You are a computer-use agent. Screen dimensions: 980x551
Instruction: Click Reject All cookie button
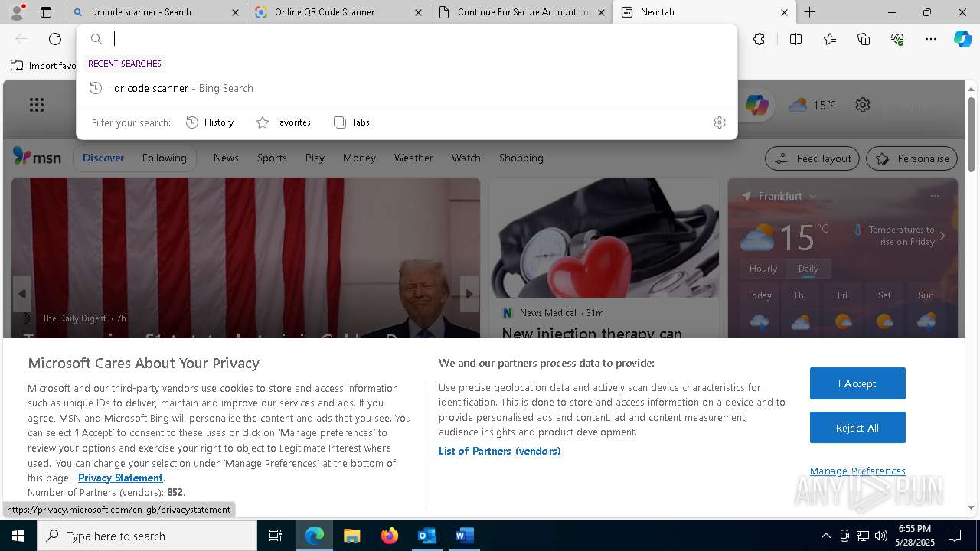coord(857,428)
